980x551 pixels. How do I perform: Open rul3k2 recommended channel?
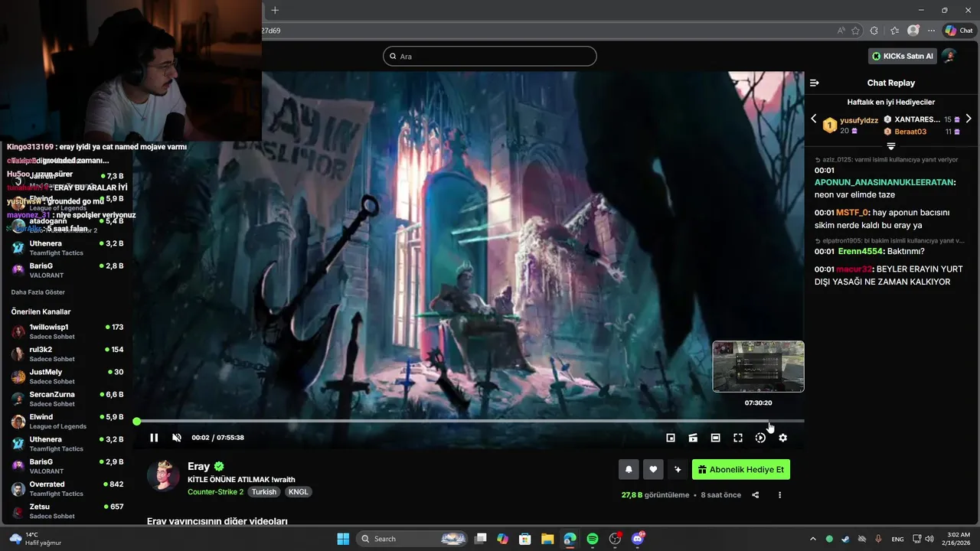point(67,354)
